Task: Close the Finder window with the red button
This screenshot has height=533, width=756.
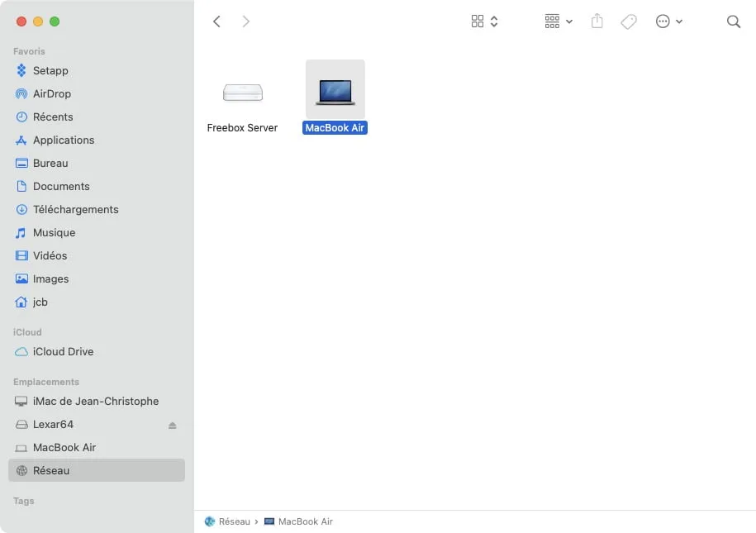Action: pyautogui.click(x=21, y=21)
